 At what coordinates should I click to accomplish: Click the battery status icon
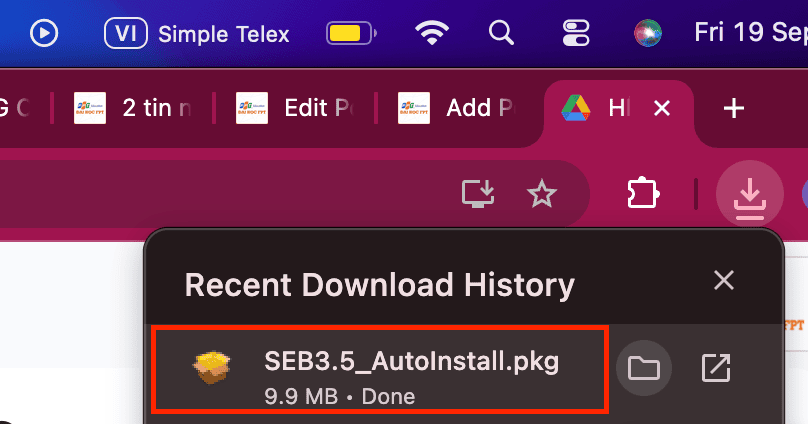(x=350, y=34)
